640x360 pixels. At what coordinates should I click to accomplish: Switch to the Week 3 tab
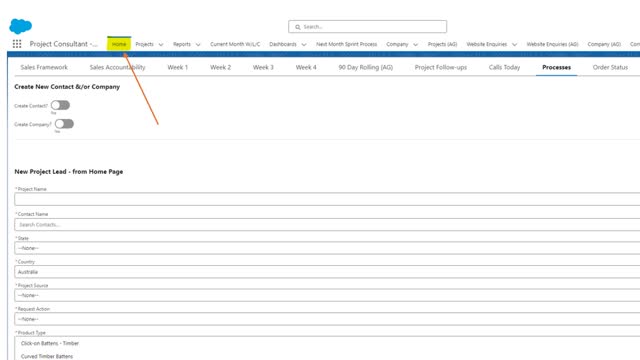263,67
